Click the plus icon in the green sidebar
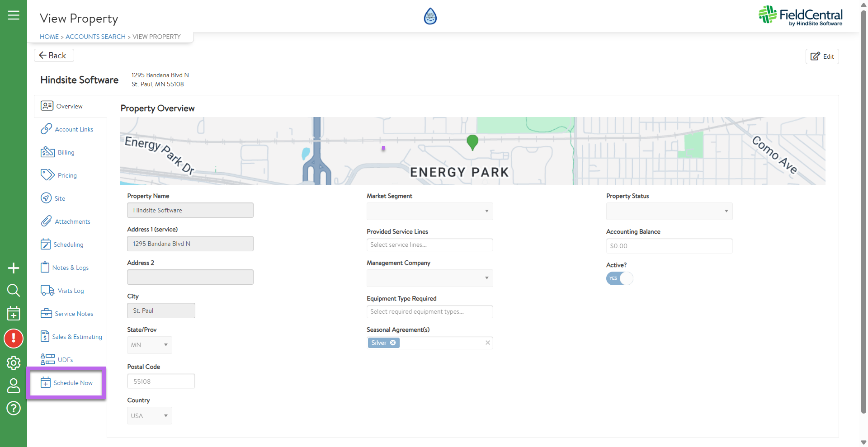The width and height of the screenshot is (868, 447). point(14,268)
